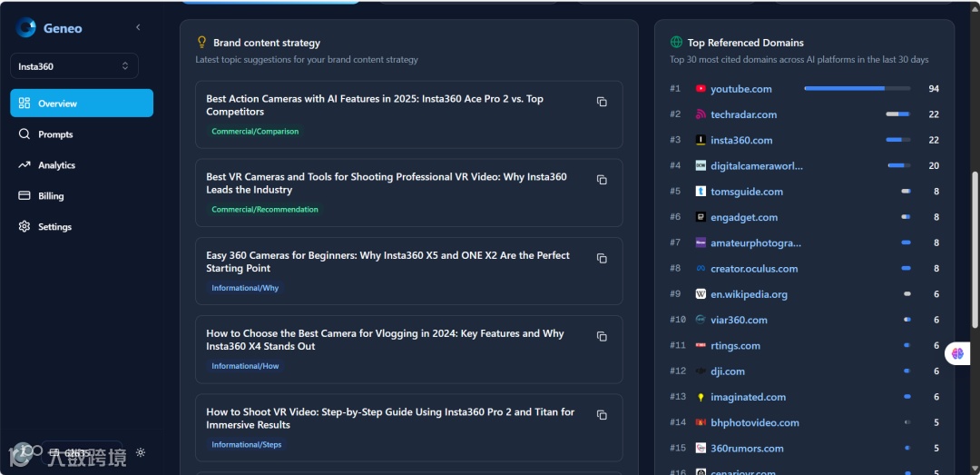980x475 pixels.
Task: Click the count 94 for youtube.com
Action: (x=934, y=89)
